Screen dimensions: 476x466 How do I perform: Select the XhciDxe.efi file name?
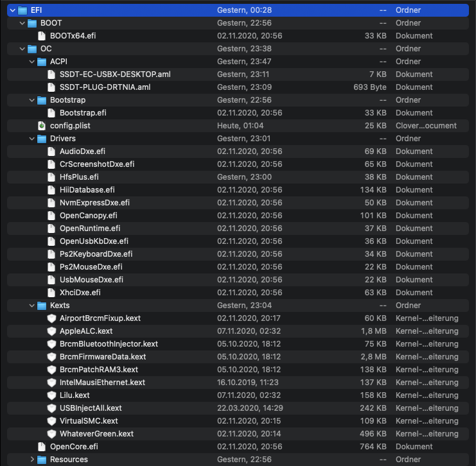click(80, 293)
